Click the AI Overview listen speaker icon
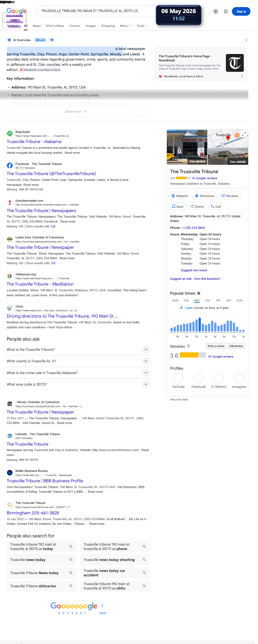Image resolution: width=258 pixels, height=644 pixels. (x=52, y=40)
